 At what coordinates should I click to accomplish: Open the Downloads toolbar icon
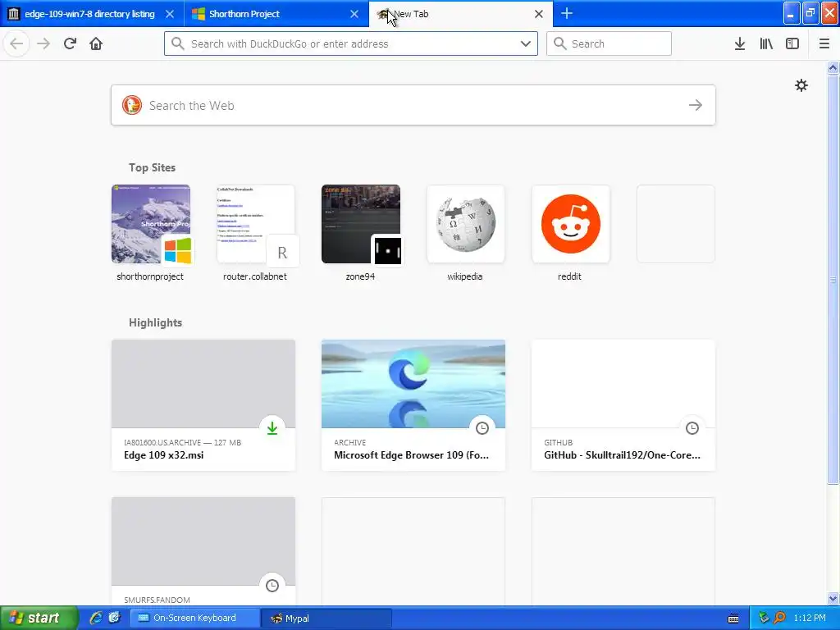pos(740,43)
